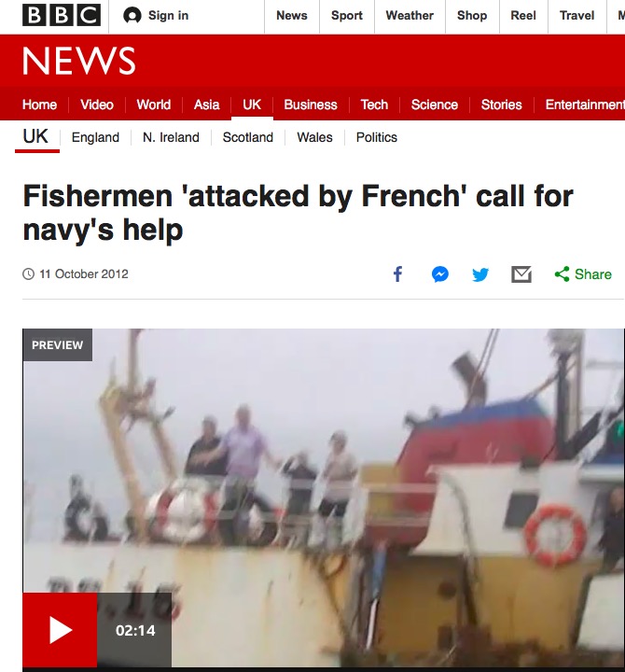Click the NEWS banner title
625x672 pixels.
[78, 61]
